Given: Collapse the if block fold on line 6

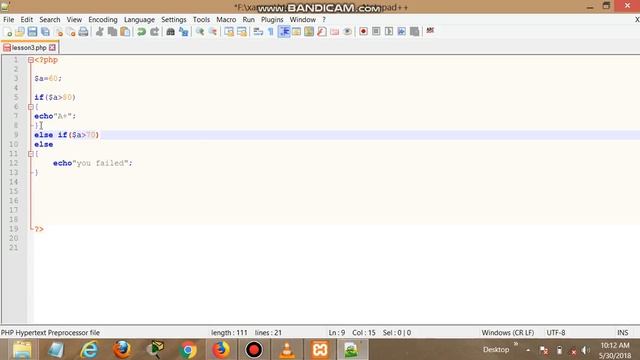Looking at the screenshot, I should (31, 107).
